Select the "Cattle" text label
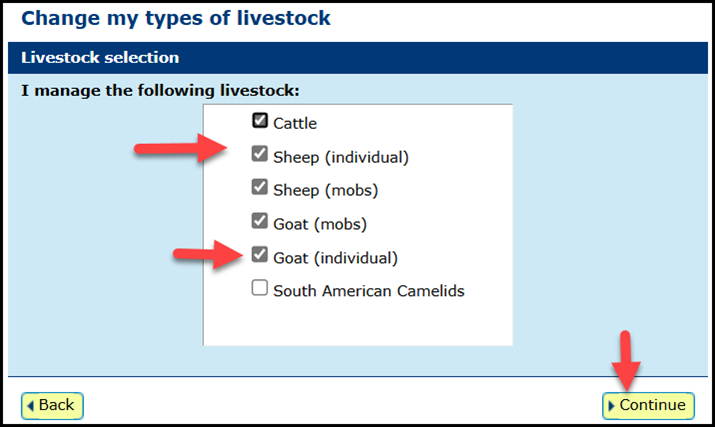 tap(295, 123)
